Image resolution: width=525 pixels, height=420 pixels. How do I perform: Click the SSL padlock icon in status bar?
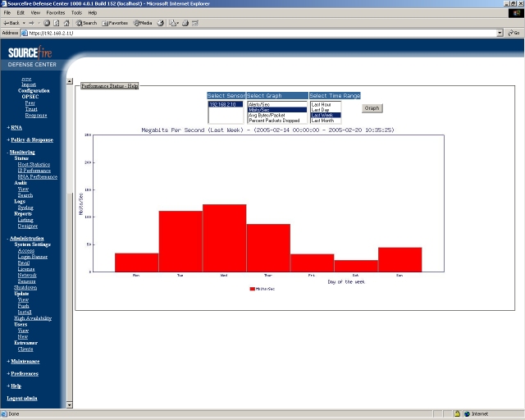(457, 414)
